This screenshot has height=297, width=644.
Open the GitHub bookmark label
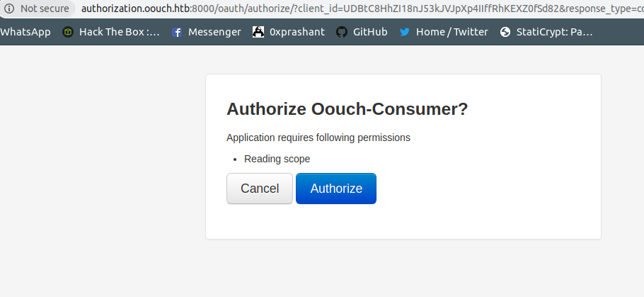[370, 32]
